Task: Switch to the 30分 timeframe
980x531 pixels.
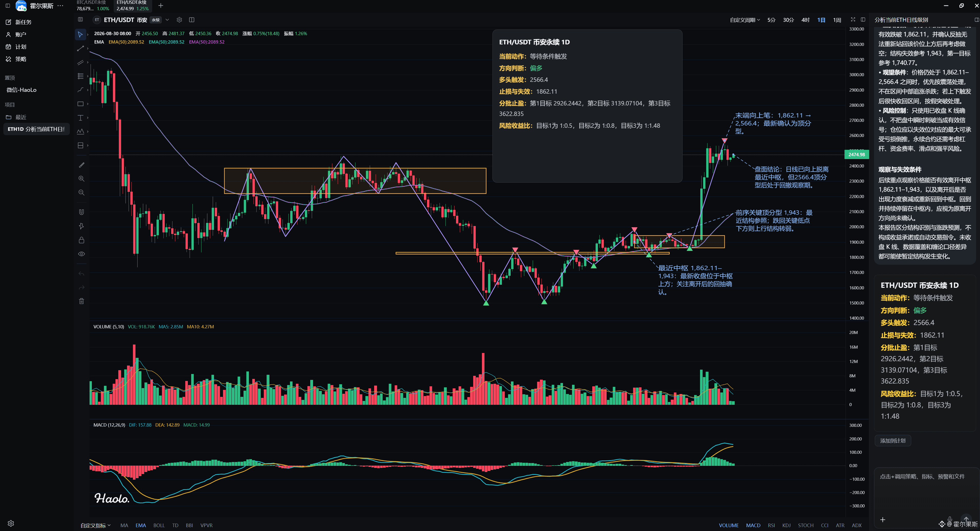Action: coord(788,20)
